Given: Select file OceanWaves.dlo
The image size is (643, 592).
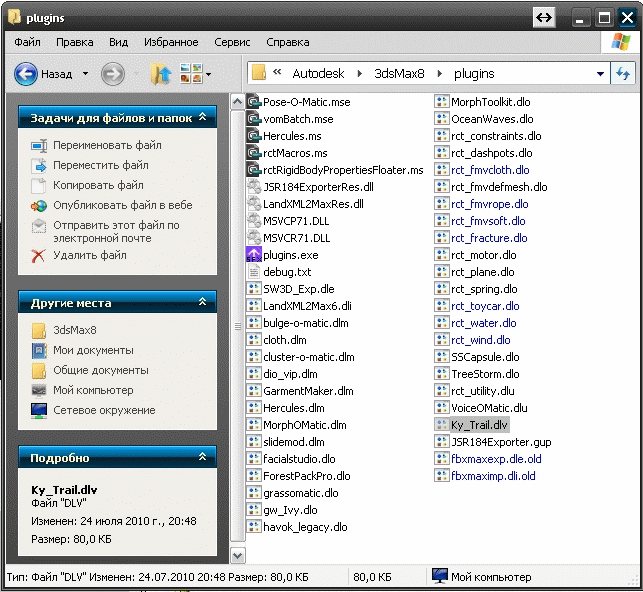Looking at the screenshot, I should click(492, 119).
